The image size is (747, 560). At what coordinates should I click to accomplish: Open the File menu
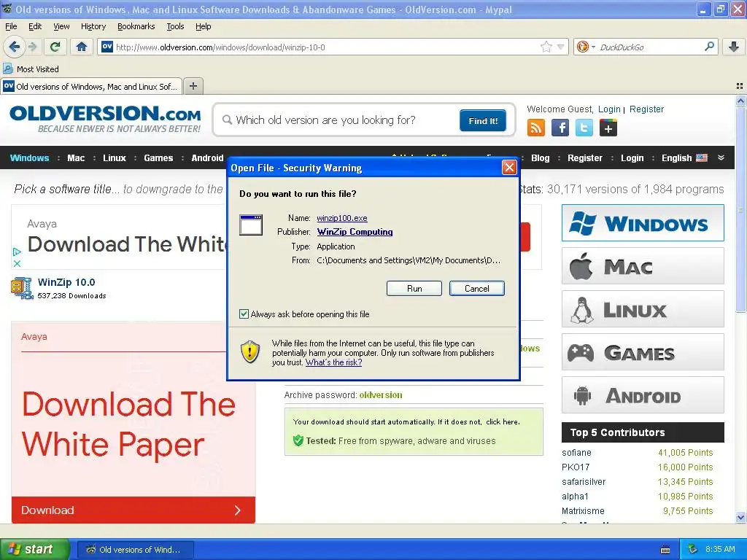(11, 26)
